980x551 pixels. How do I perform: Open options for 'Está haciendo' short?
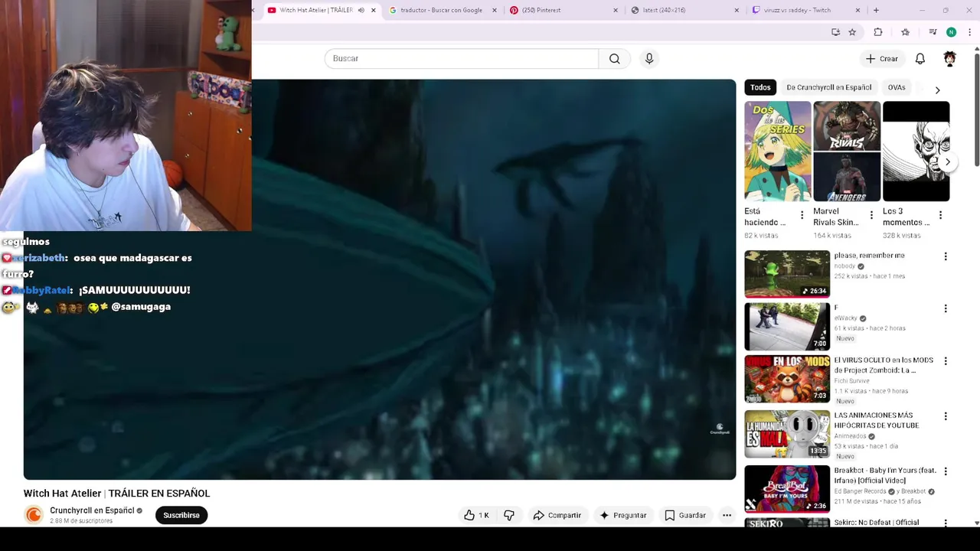pos(802,215)
